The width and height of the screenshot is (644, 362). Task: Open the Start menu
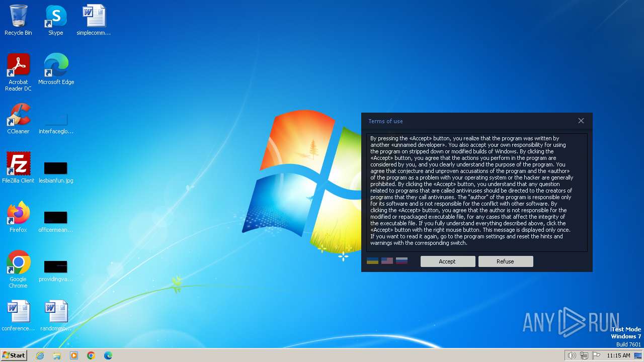(14, 355)
